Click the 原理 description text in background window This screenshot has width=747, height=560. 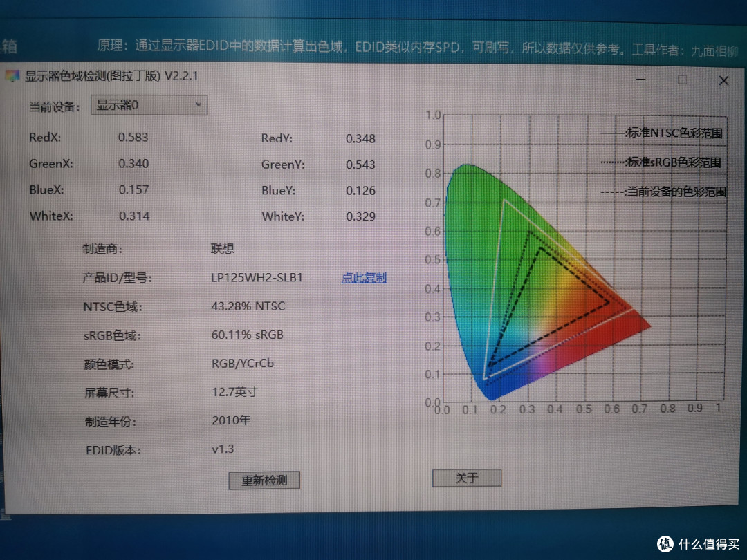pyautogui.click(x=417, y=47)
